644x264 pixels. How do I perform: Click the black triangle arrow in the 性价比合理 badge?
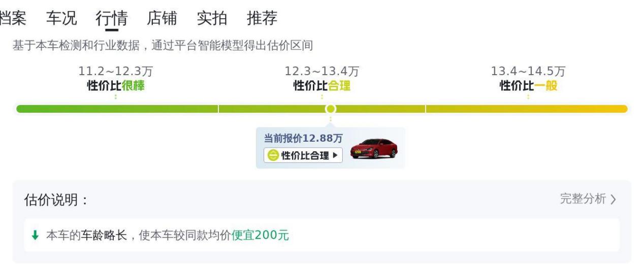coord(335,155)
